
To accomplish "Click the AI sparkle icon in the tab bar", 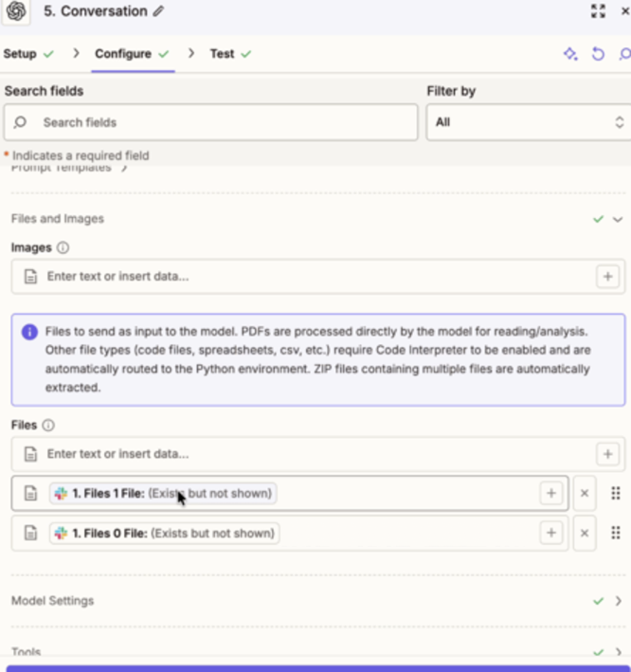I will coord(570,54).
